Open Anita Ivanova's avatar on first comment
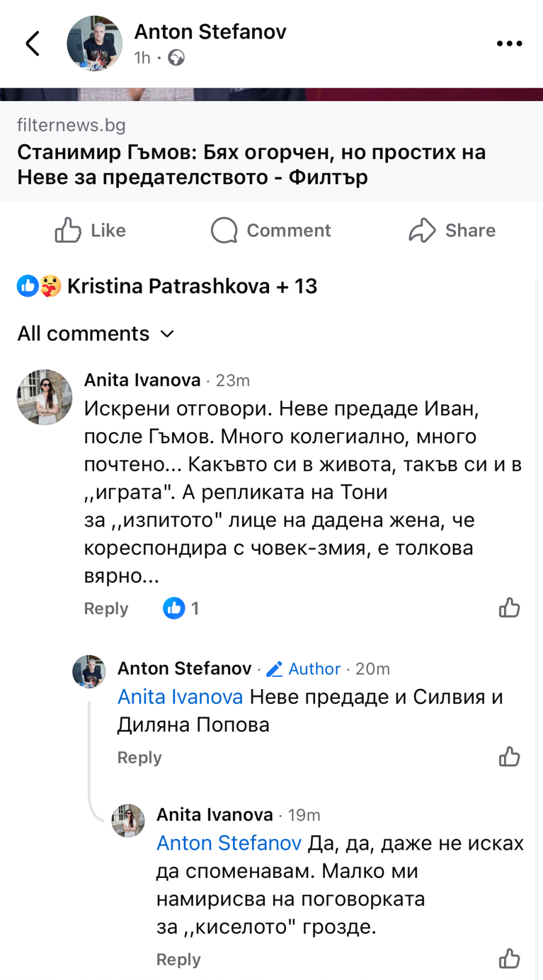Viewport: 543px width, 980px height. point(45,397)
